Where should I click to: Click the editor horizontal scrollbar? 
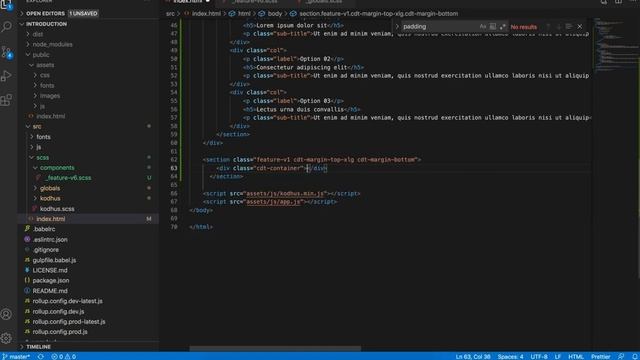[275, 348]
